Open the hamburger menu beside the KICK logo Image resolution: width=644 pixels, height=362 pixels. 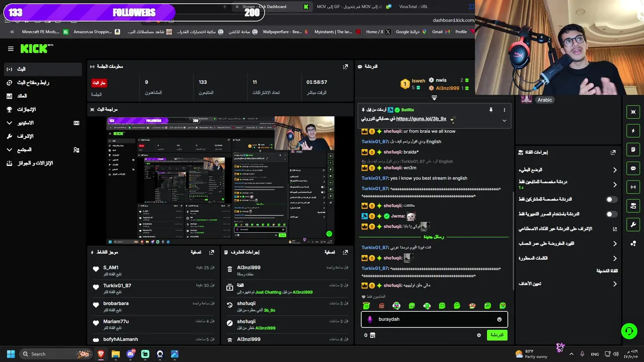point(11,49)
